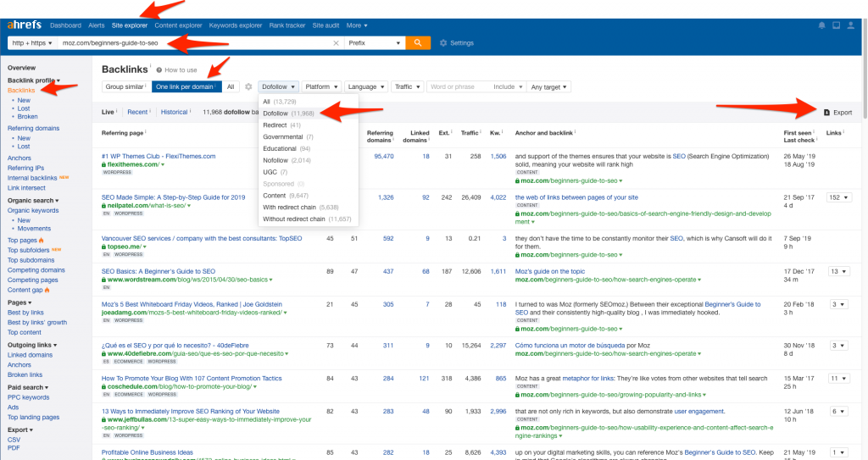The height and width of the screenshot is (460, 868).
Task: Open Broken links in sidebar
Action: coord(25,374)
